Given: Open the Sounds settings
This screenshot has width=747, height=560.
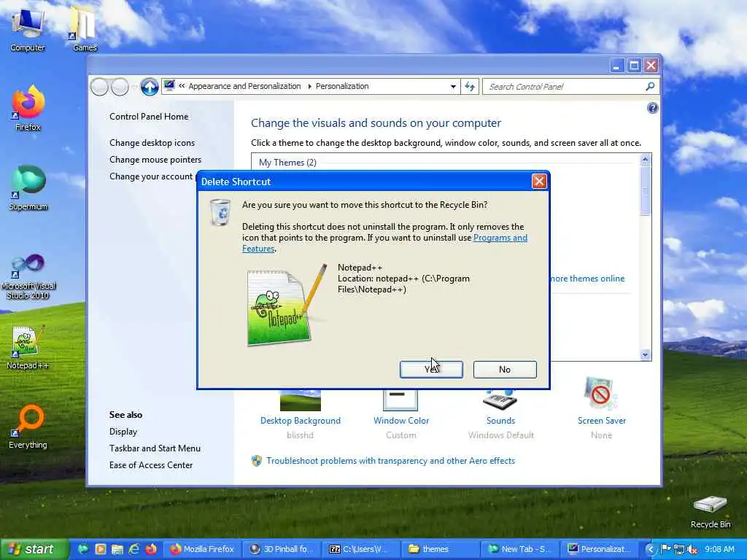Looking at the screenshot, I should [500, 421].
